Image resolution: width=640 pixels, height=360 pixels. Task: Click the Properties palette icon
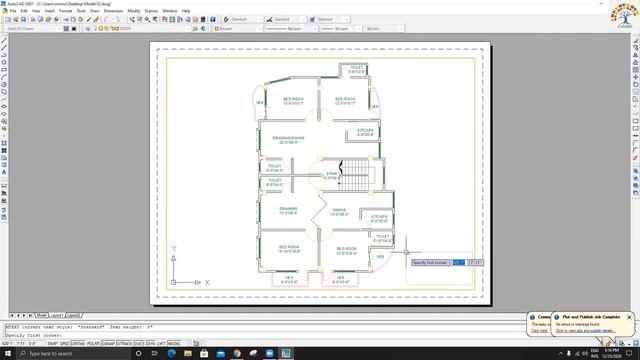[x=164, y=20]
